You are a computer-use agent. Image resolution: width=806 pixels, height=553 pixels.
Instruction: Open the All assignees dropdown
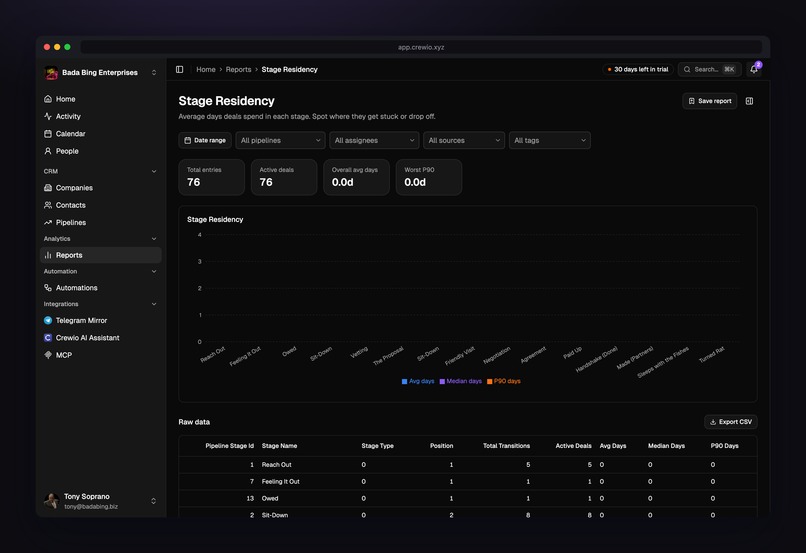coord(374,140)
